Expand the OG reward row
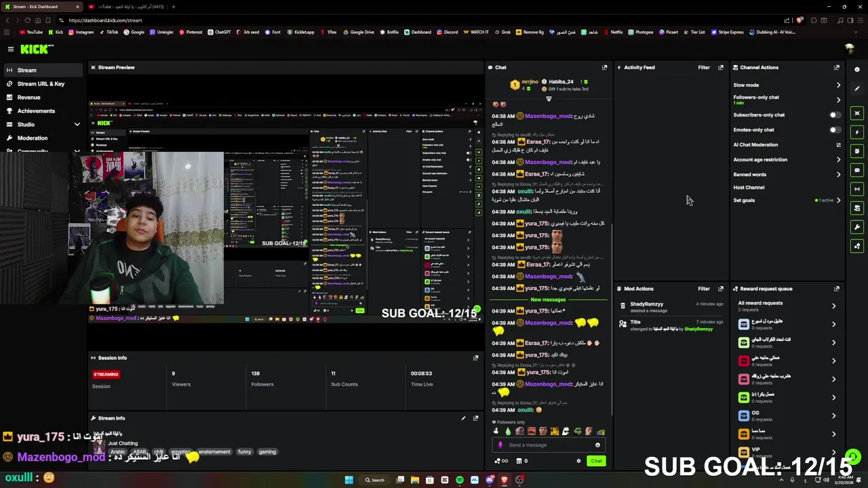Screen dimensions: 868x488 point(787,415)
